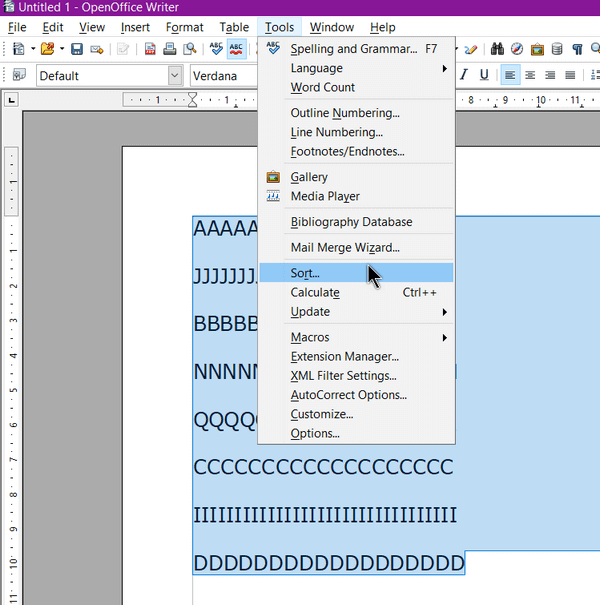The image size is (600, 605).
Task: Toggle Underline formatting
Action: [x=483, y=74]
